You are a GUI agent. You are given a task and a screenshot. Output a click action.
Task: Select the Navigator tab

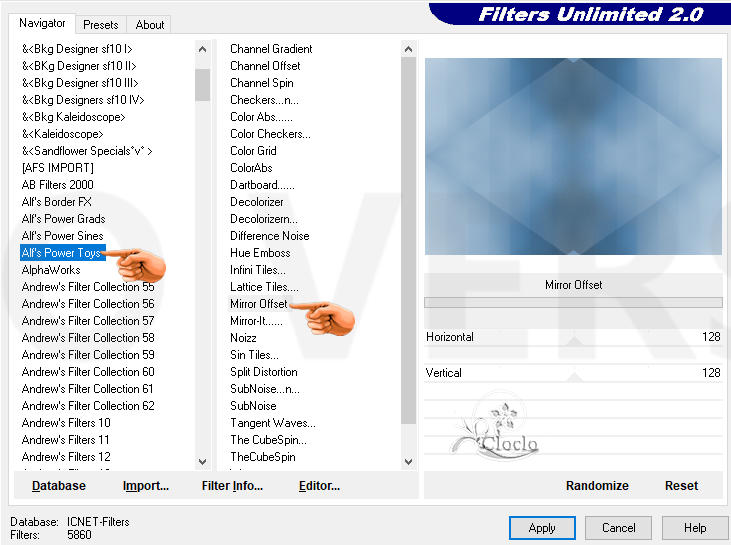coord(42,23)
